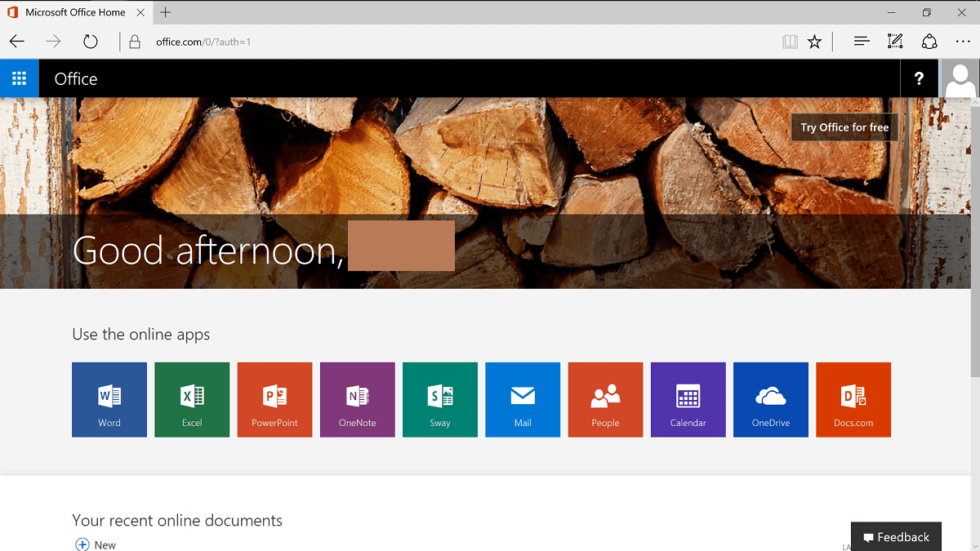The image size is (980, 551).
Task: Open the People app tile
Action: pyautogui.click(x=605, y=400)
